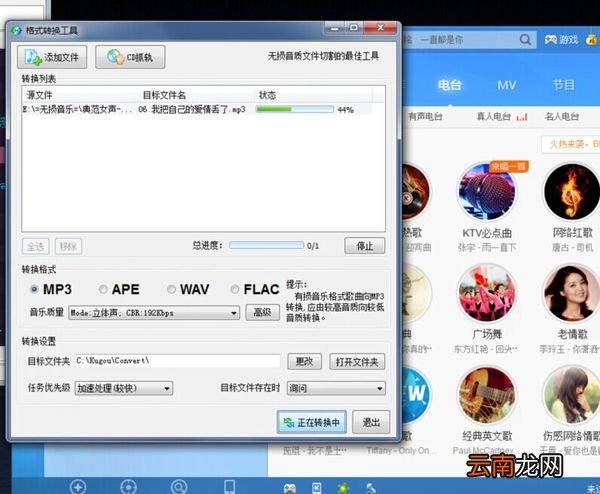Click the search magnifier icon in Kugou
The width and height of the screenshot is (600, 494).
point(525,39)
